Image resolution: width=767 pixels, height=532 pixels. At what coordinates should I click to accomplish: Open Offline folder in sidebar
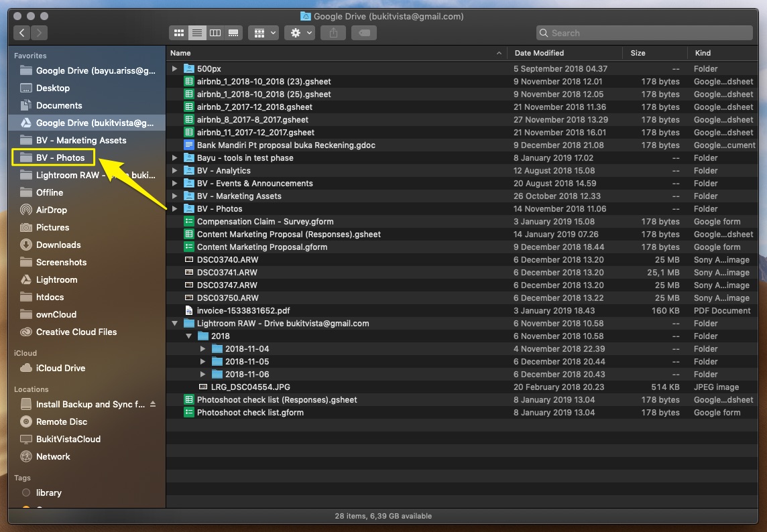click(x=87, y=193)
